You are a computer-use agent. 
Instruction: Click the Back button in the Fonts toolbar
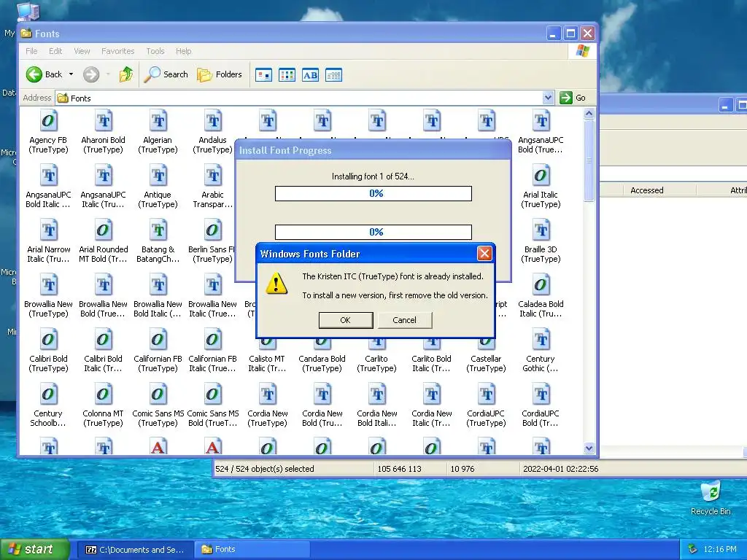(44, 74)
